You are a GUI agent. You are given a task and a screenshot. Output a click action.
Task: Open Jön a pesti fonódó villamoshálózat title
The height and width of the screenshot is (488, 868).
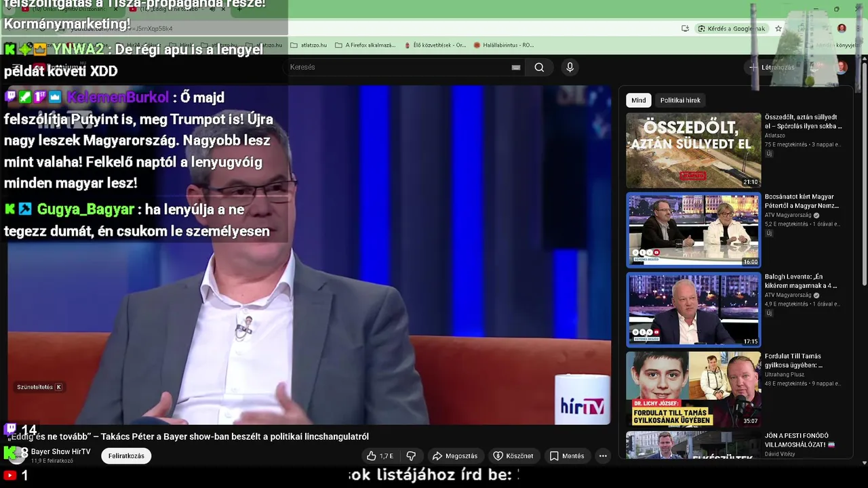(x=800, y=440)
